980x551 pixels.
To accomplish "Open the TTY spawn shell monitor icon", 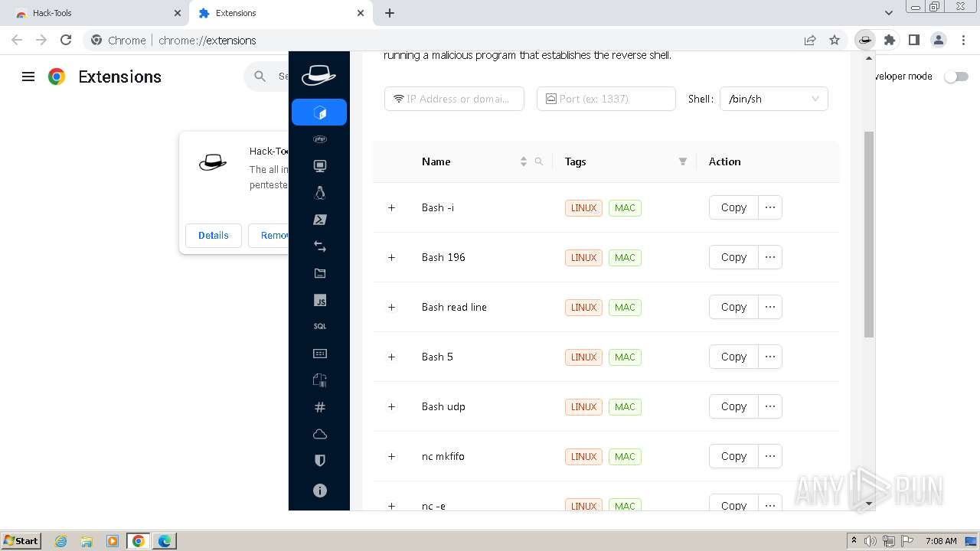I will tap(320, 166).
